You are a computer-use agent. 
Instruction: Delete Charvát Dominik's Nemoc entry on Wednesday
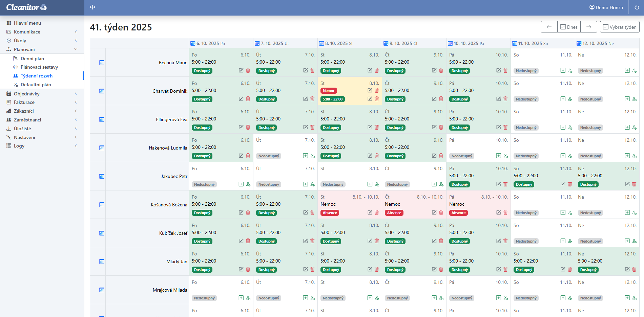click(x=377, y=90)
